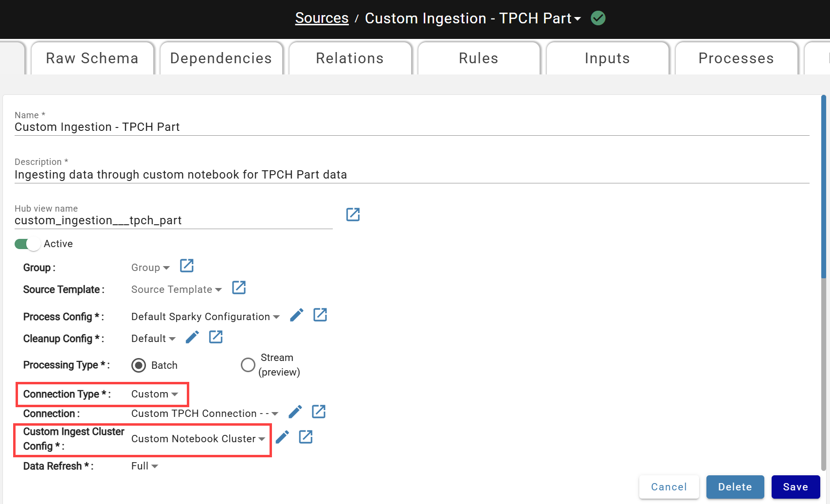The image size is (830, 504).
Task: Edit the Cleanup Config
Action: (192, 337)
